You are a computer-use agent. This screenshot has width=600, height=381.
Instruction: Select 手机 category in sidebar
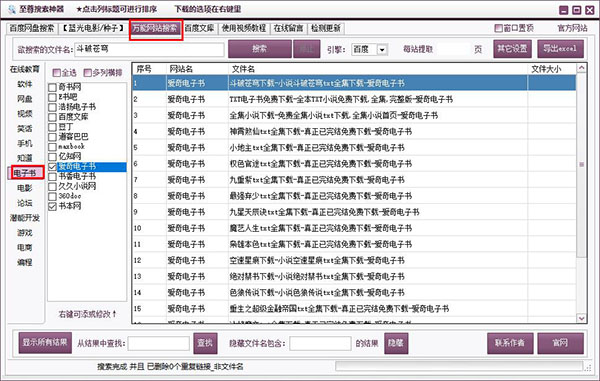24,144
